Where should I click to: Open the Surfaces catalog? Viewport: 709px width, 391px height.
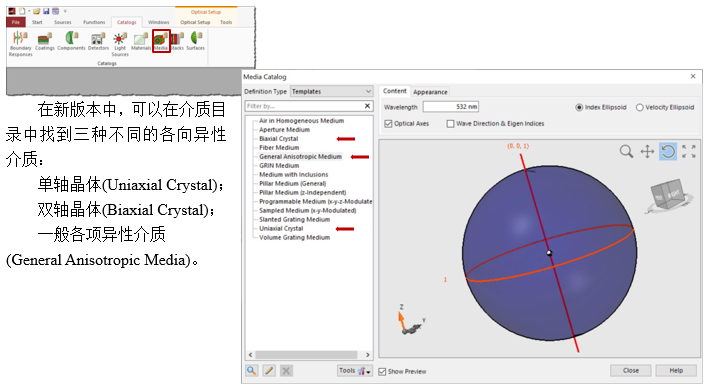(196, 41)
